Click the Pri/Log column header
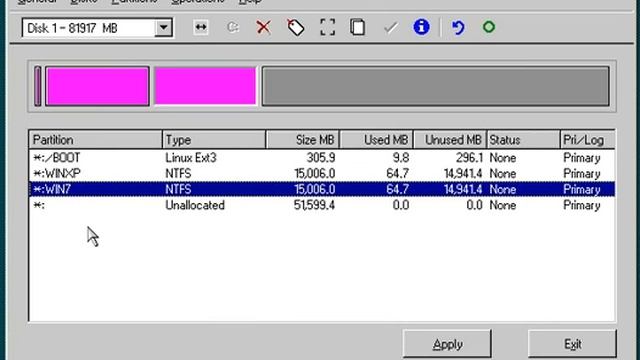 [587, 140]
